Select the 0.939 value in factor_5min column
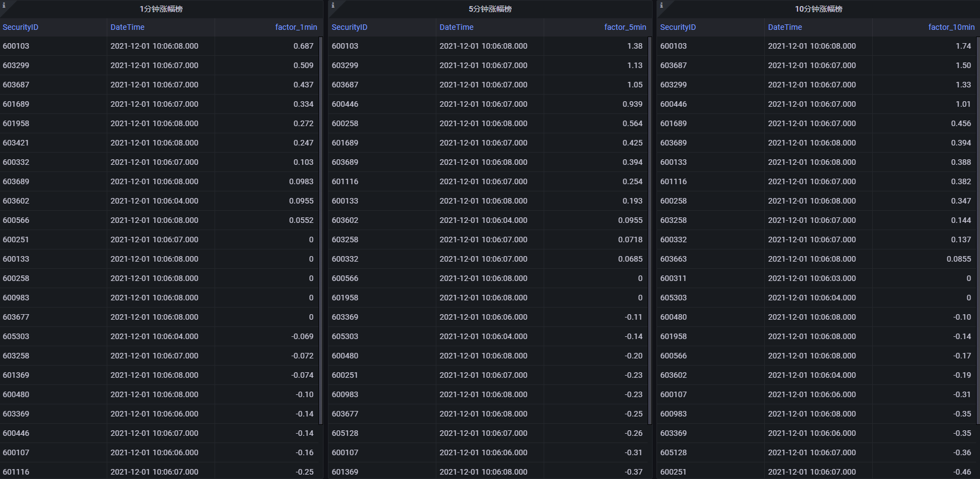This screenshot has width=980, height=479. click(x=632, y=104)
